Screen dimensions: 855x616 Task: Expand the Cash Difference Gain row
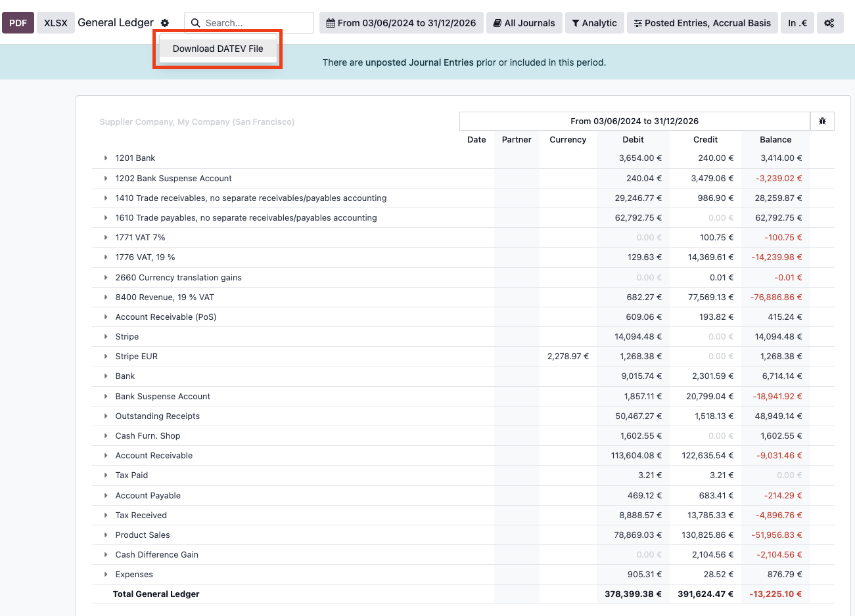(x=106, y=554)
